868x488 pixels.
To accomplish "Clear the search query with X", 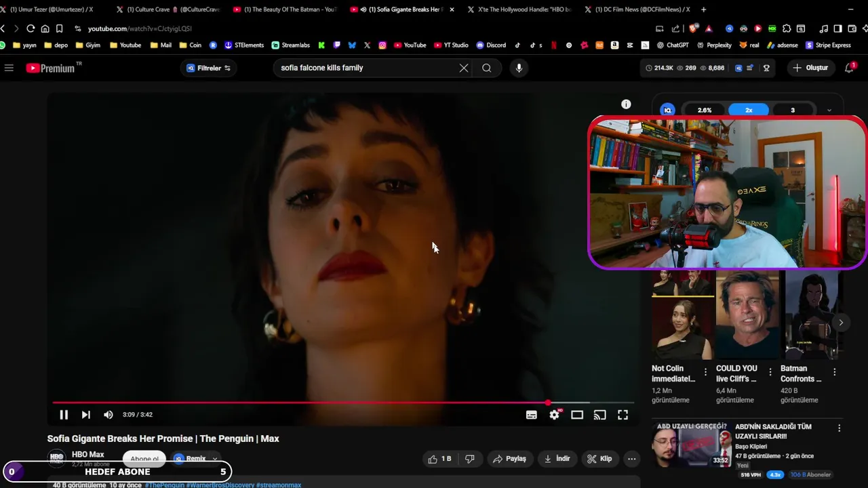I will (x=464, y=68).
